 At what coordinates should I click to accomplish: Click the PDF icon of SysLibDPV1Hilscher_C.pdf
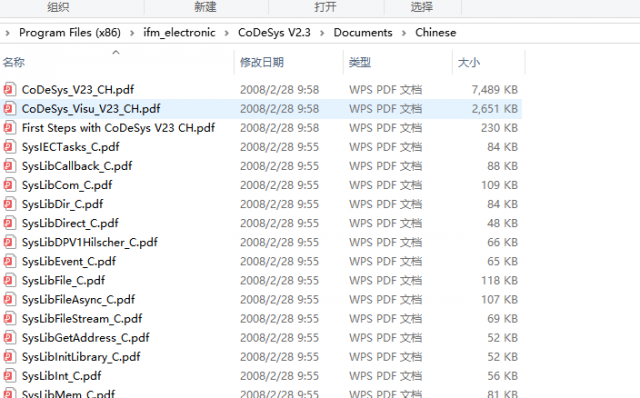click(x=10, y=242)
